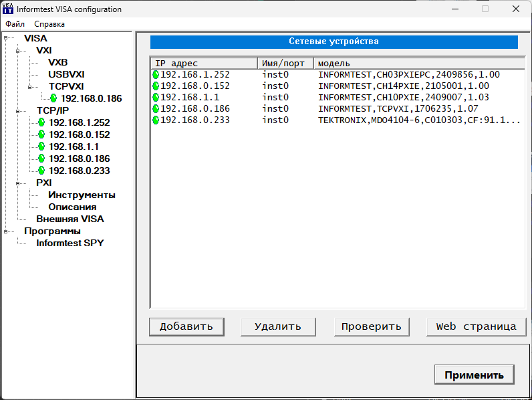This screenshot has width=532, height=400.
Task: Select 192.168.0.186 under TCPVXI in tree
Action: 91,98
